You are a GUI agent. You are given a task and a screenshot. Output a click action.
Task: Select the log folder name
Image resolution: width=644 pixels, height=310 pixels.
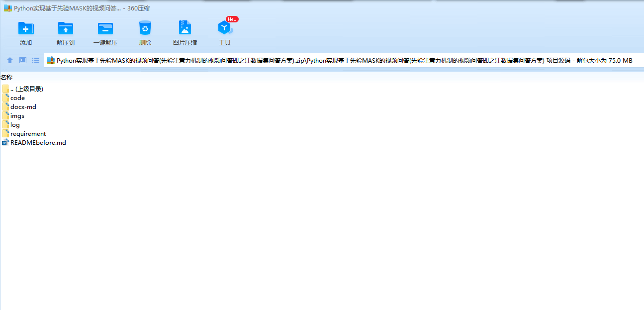[15, 125]
